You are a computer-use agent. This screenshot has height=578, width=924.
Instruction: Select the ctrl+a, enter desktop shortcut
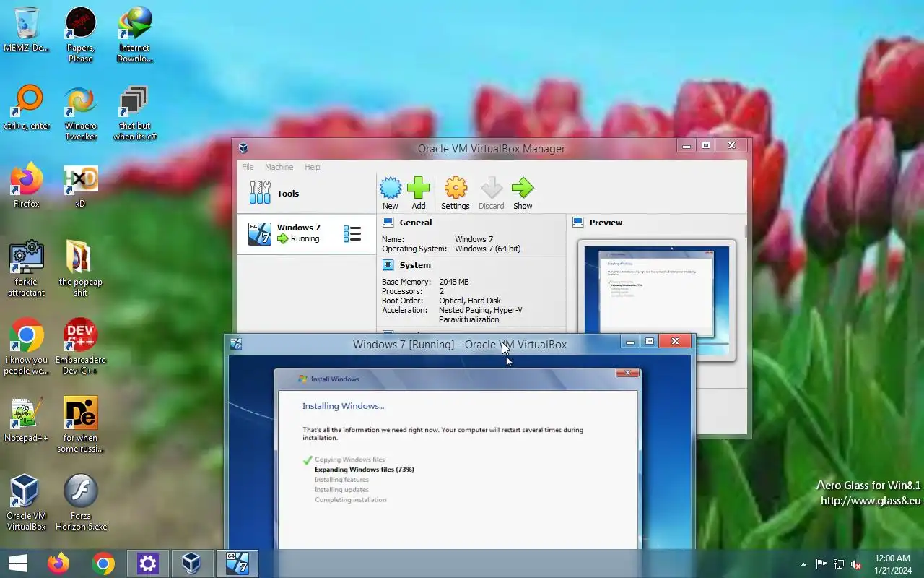click(x=27, y=108)
